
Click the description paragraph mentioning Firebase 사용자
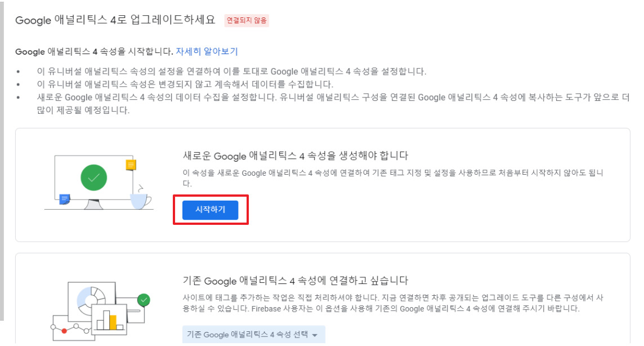[394, 303]
